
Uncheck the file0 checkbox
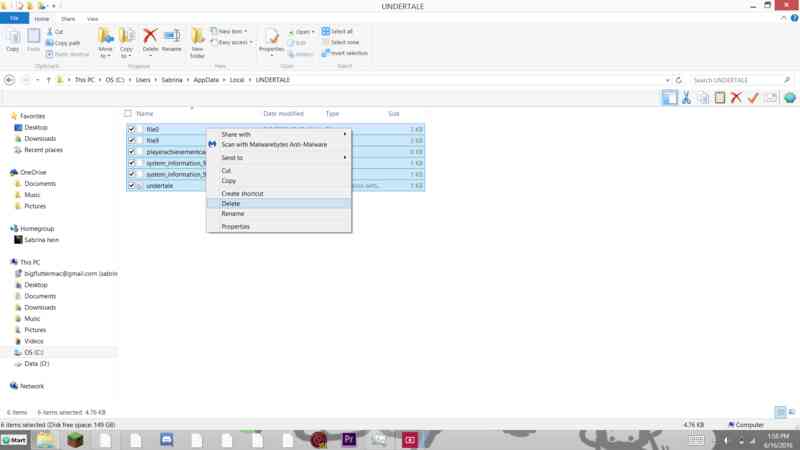[132, 129]
